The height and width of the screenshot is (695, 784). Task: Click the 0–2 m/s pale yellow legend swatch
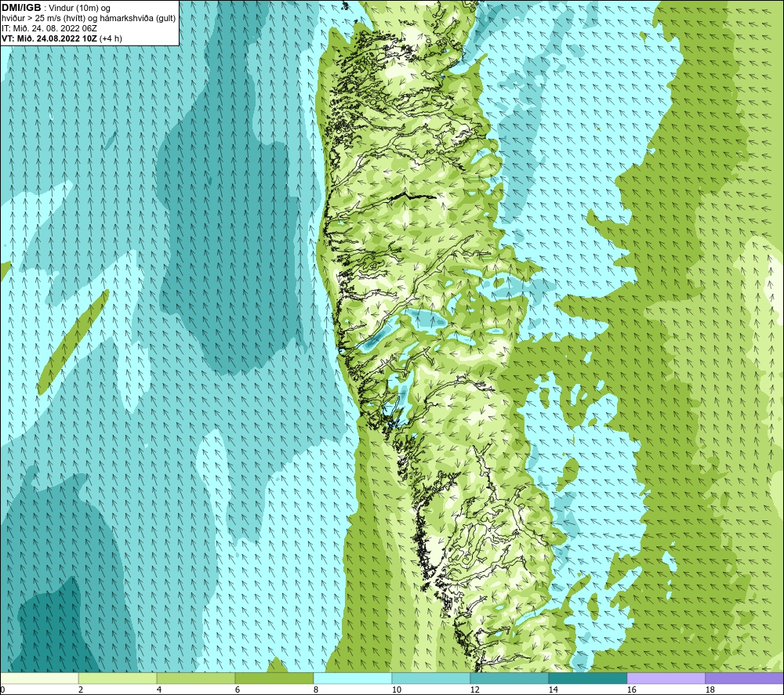pyautogui.click(x=39, y=678)
